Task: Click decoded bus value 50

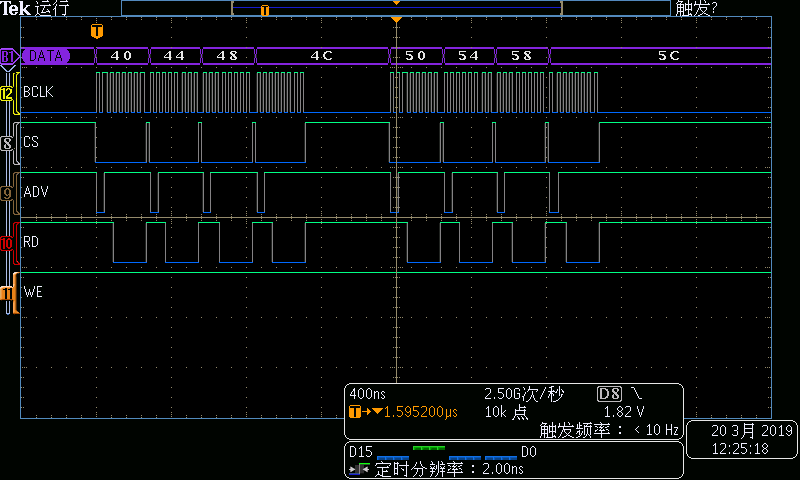Action: [416, 56]
